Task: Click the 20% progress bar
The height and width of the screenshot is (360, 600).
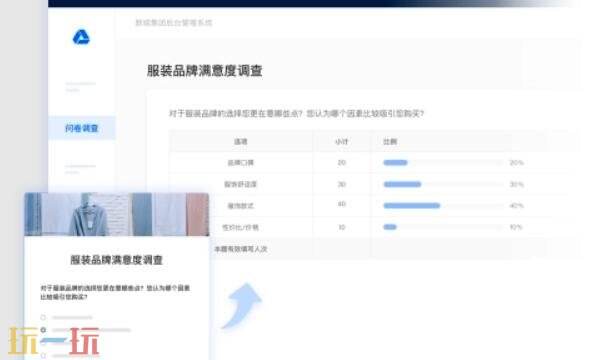Action: click(443, 163)
